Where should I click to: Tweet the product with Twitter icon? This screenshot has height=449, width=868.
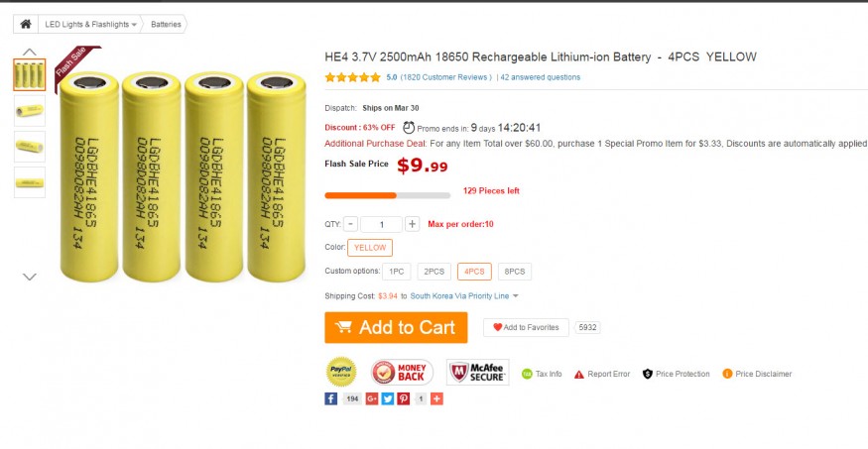point(388,398)
